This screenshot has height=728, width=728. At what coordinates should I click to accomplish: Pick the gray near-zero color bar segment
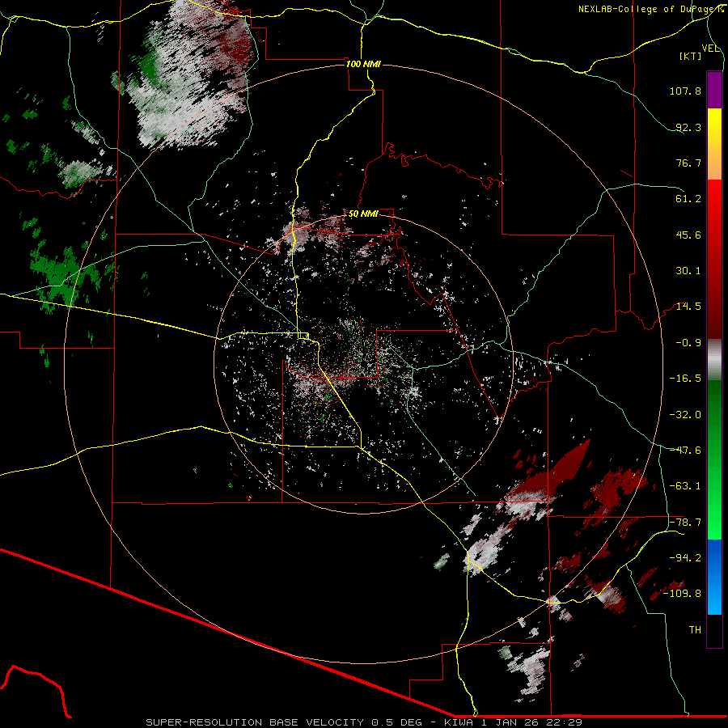(714, 359)
